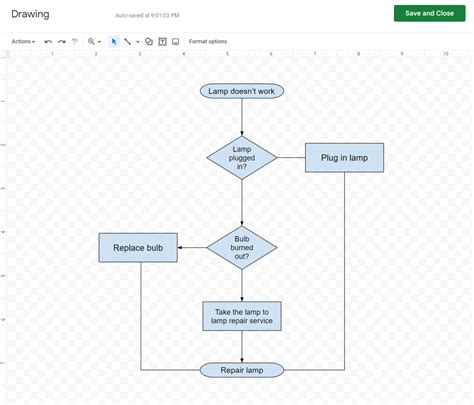Viewport: 474px width, 405px height.
Task: Click the Paint format icon
Action: click(x=75, y=42)
